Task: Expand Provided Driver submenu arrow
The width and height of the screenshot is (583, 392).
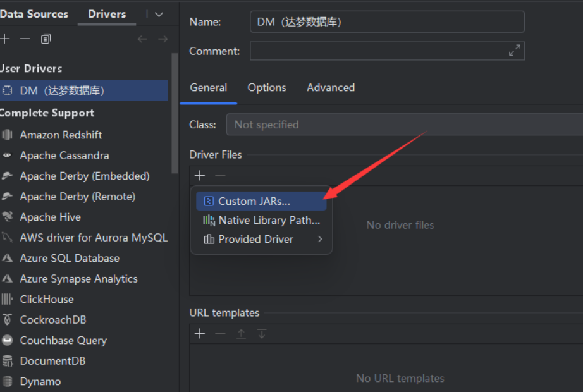Action: [320, 239]
